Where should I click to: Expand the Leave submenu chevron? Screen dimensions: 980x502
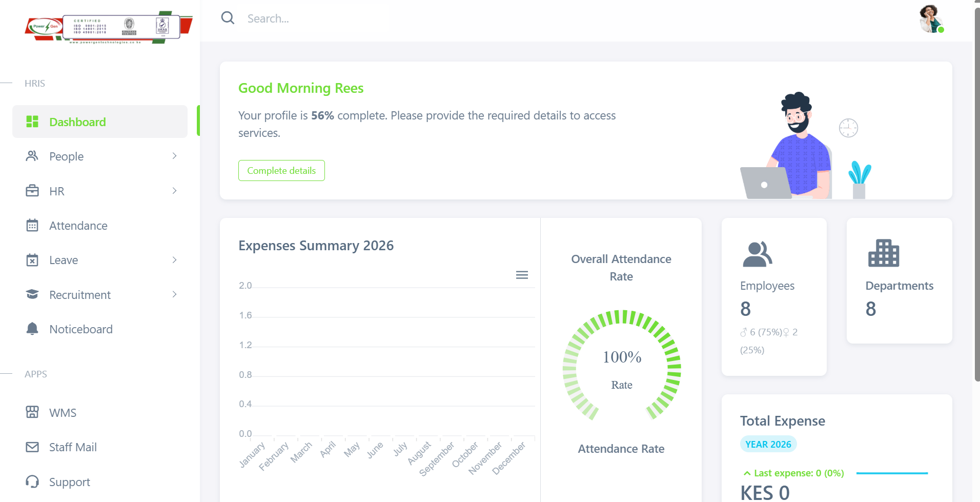(174, 260)
